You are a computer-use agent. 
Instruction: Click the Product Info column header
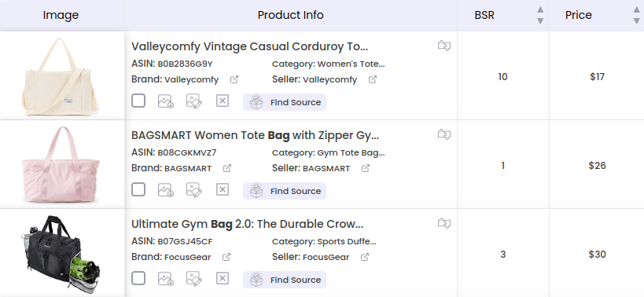pos(291,15)
